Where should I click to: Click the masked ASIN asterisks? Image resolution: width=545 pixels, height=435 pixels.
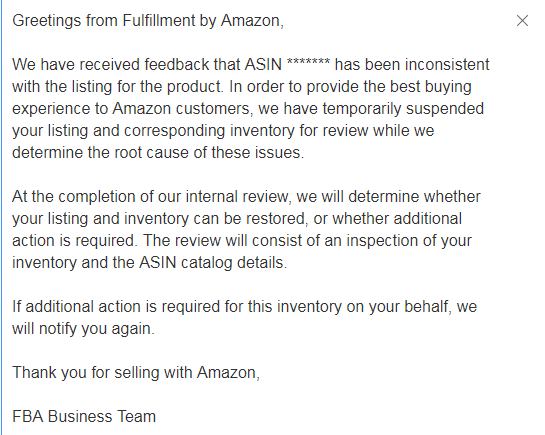308,64
